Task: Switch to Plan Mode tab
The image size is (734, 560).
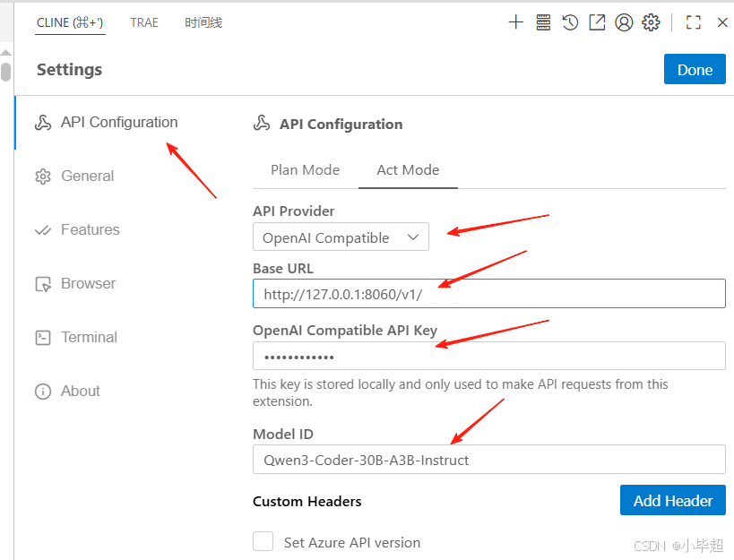Action: click(306, 170)
